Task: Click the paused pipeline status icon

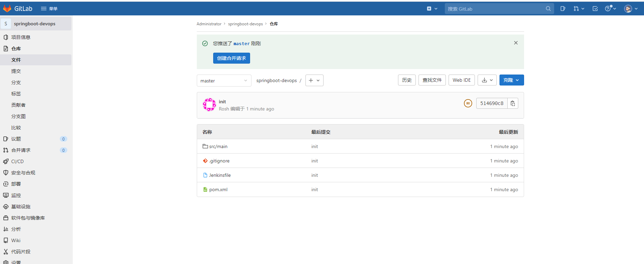Action: pos(468,103)
